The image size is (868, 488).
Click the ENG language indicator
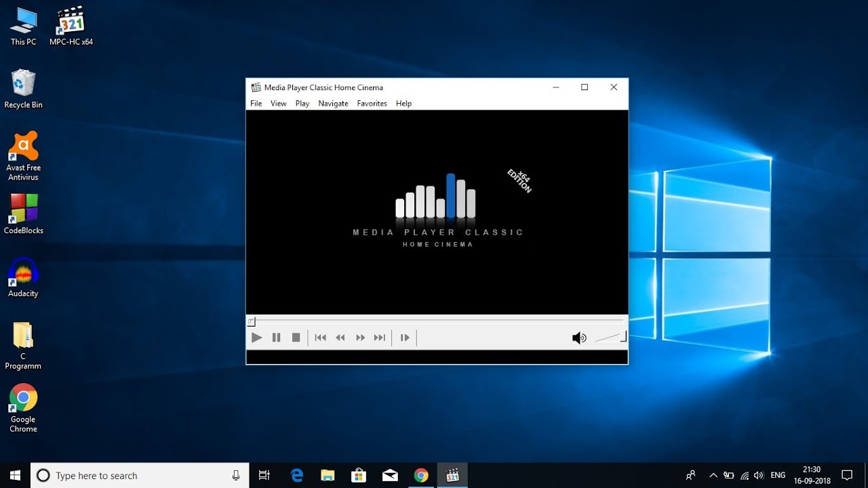point(778,475)
